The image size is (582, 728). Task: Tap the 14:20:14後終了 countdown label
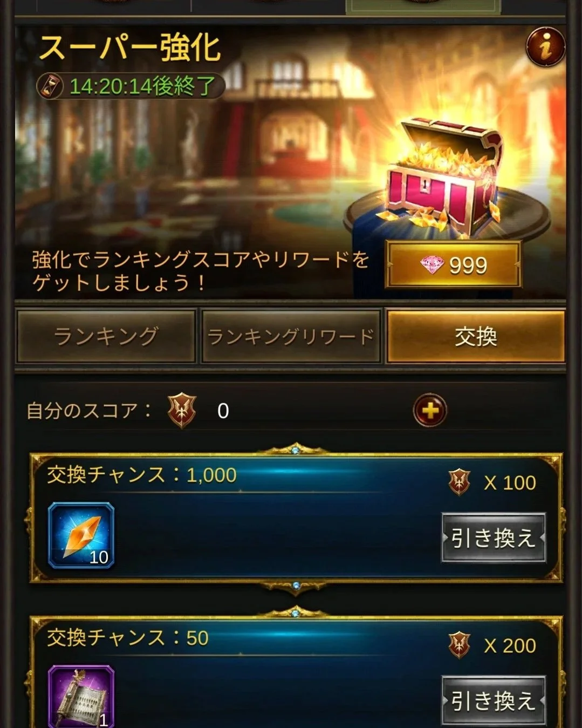(142, 86)
